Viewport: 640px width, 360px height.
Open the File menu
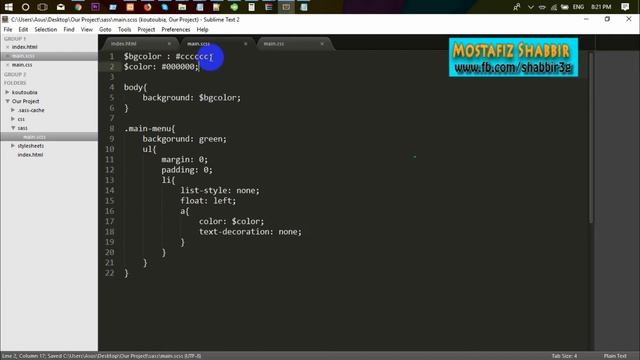pyautogui.click(x=8, y=29)
